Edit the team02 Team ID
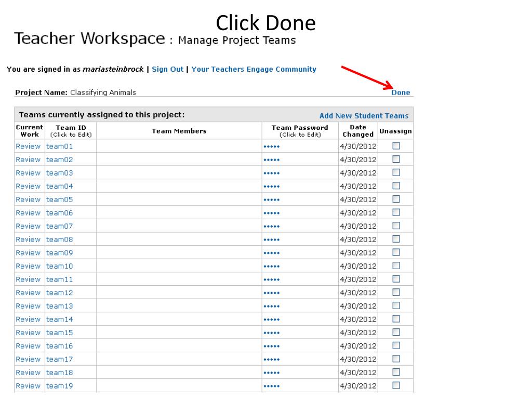 click(59, 159)
